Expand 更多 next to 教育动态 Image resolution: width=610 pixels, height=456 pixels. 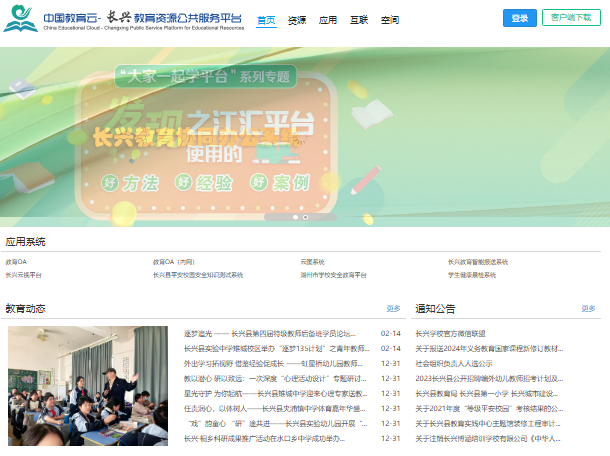click(393, 309)
